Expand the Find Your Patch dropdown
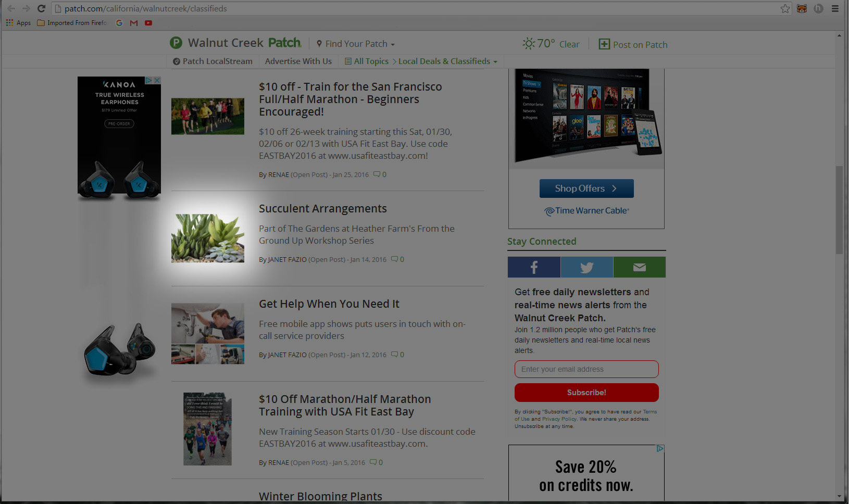Image resolution: width=849 pixels, height=504 pixels. pyautogui.click(x=356, y=44)
